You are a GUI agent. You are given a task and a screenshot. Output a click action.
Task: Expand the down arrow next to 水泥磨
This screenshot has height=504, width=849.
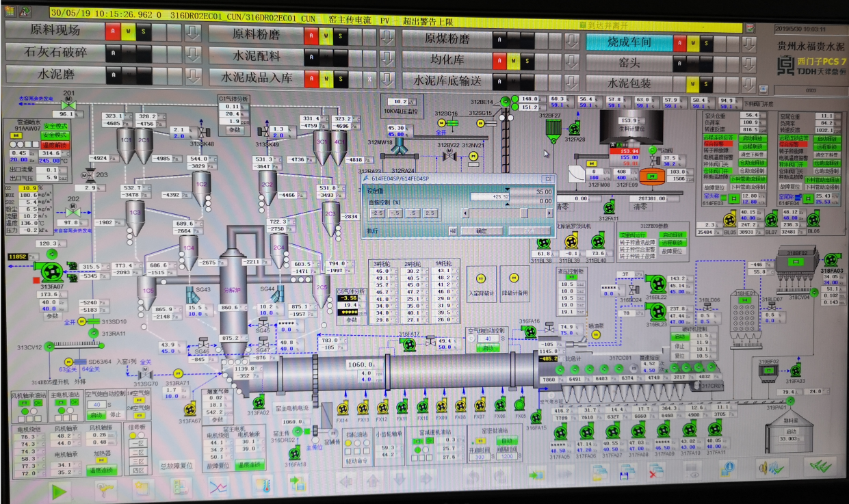193,75
